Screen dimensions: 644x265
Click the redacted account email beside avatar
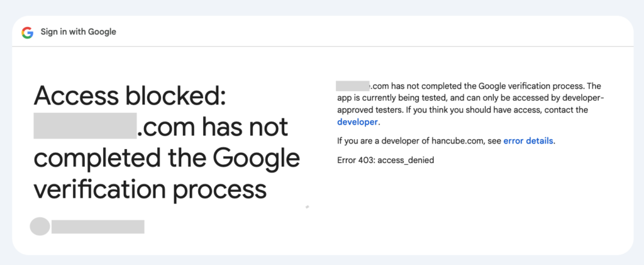(97, 227)
